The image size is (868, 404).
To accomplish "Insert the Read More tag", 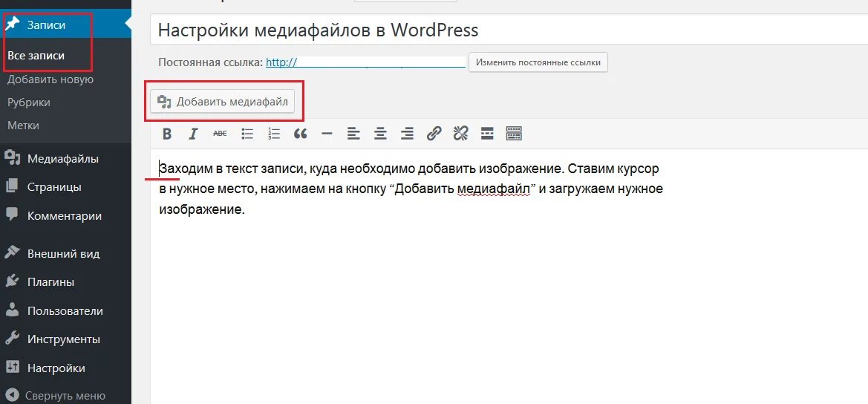I will pos(487,134).
